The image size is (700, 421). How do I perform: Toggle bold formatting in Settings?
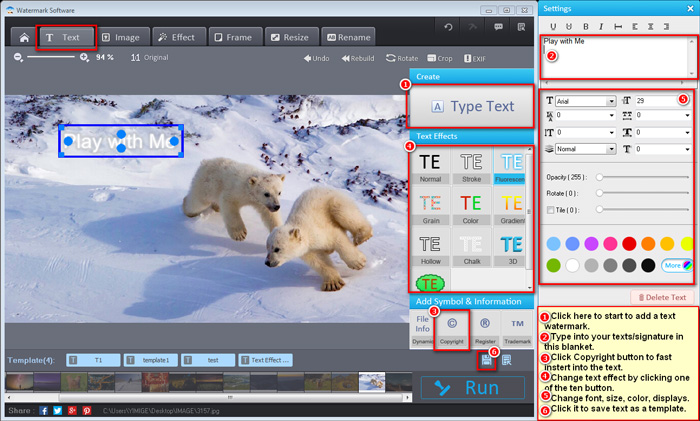tap(587, 26)
